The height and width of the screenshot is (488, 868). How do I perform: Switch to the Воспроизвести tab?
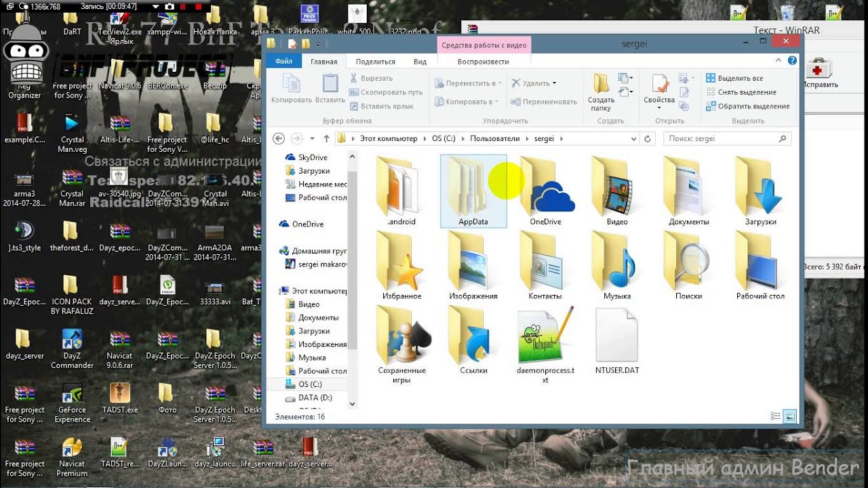click(483, 62)
